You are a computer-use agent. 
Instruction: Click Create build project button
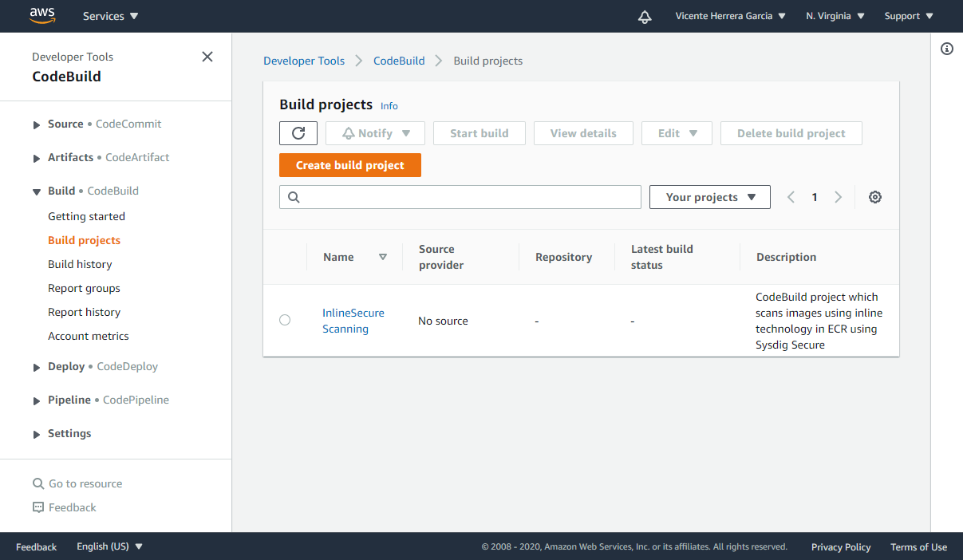350,165
